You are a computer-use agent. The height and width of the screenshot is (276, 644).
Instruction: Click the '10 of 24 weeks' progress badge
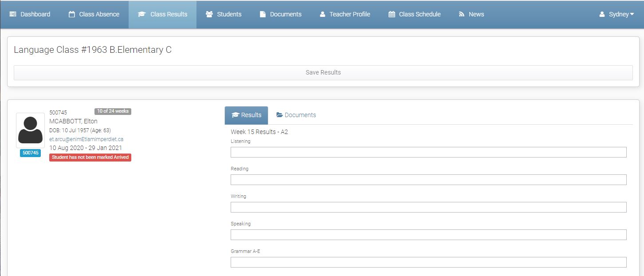(112, 111)
